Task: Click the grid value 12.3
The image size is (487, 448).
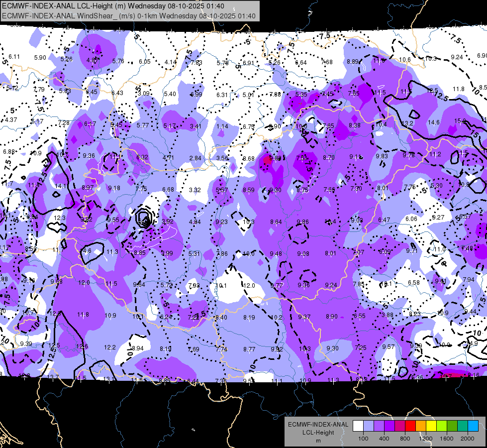Action: pyautogui.click(x=60, y=218)
